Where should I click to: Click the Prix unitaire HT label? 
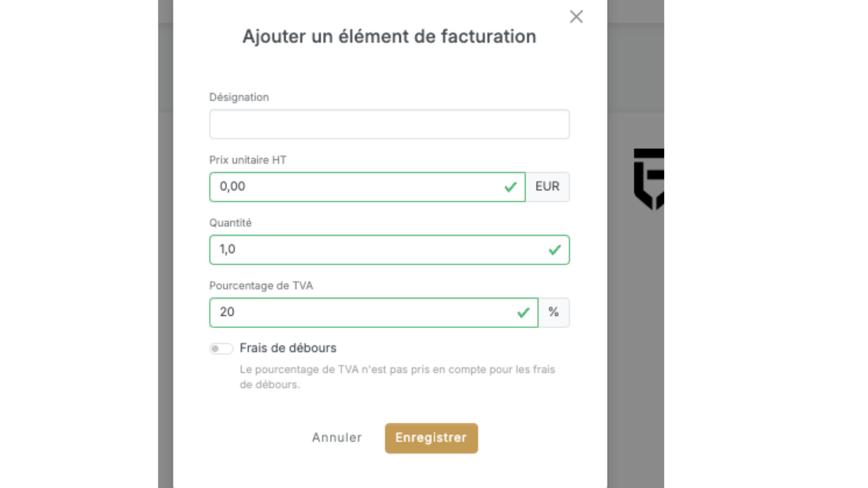click(x=248, y=160)
